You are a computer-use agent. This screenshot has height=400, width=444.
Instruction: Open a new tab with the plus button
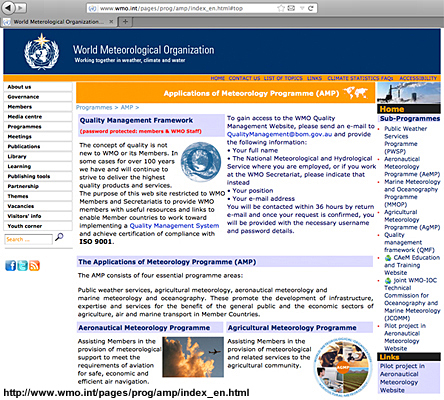125,22
